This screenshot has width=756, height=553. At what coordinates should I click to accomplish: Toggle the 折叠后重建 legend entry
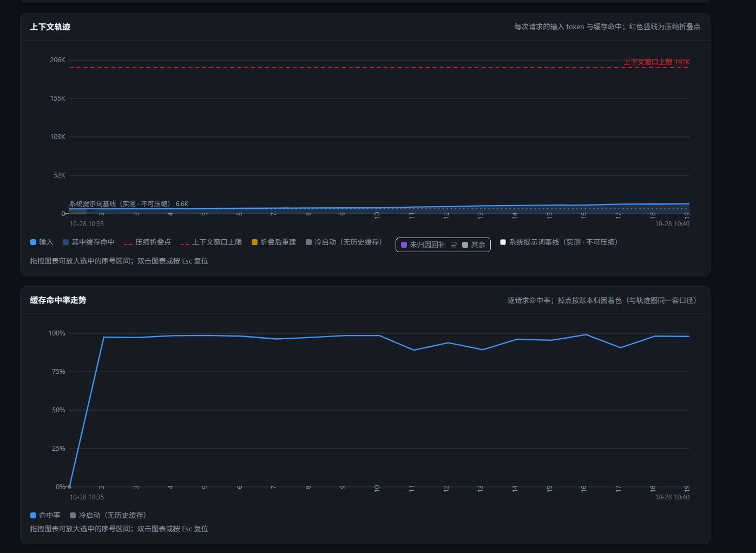(x=274, y=242)
